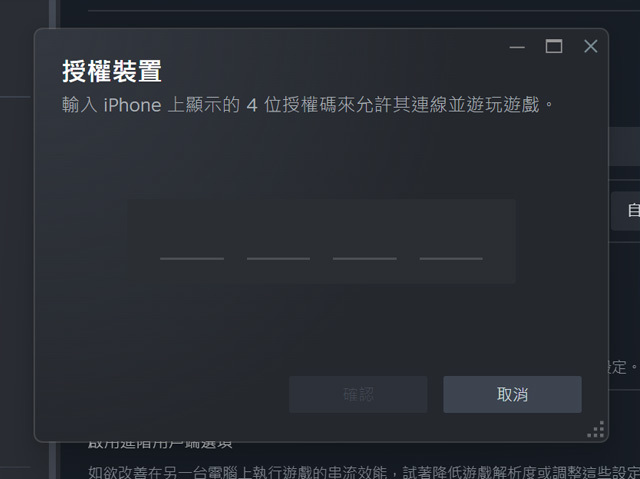Grab the resize grip dots in dialog corner

(596, 429)
